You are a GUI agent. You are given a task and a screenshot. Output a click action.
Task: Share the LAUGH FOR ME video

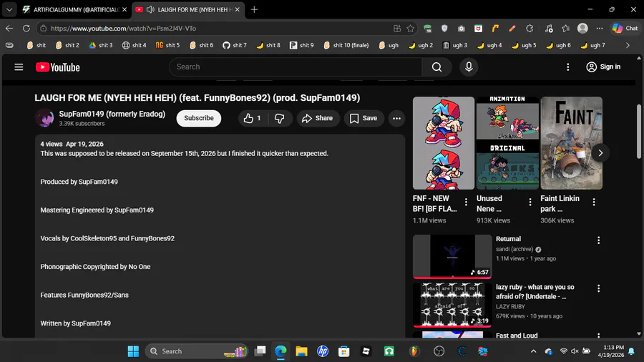318,118
